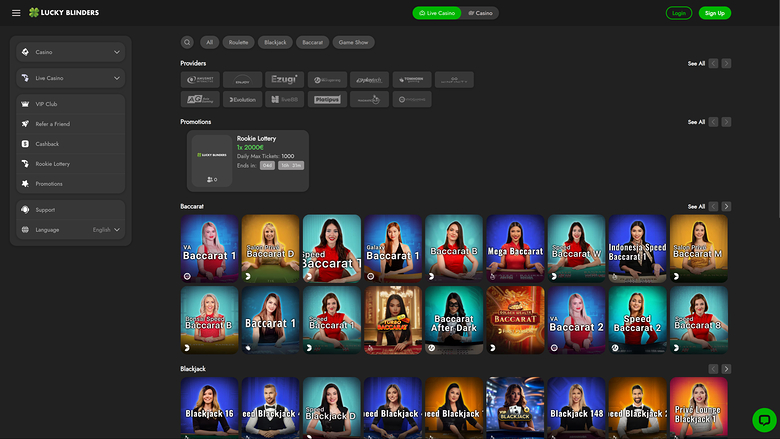Switch to Live Casino mode toggle
Viewport: 780px width, 439px height.
(x=436, y=13)
